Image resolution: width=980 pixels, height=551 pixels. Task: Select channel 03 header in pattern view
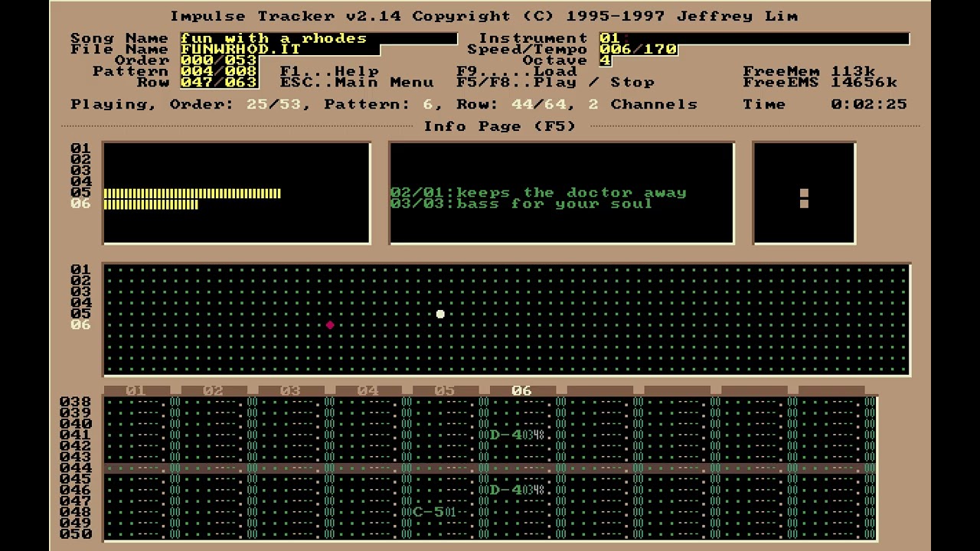tap(290, 390)
